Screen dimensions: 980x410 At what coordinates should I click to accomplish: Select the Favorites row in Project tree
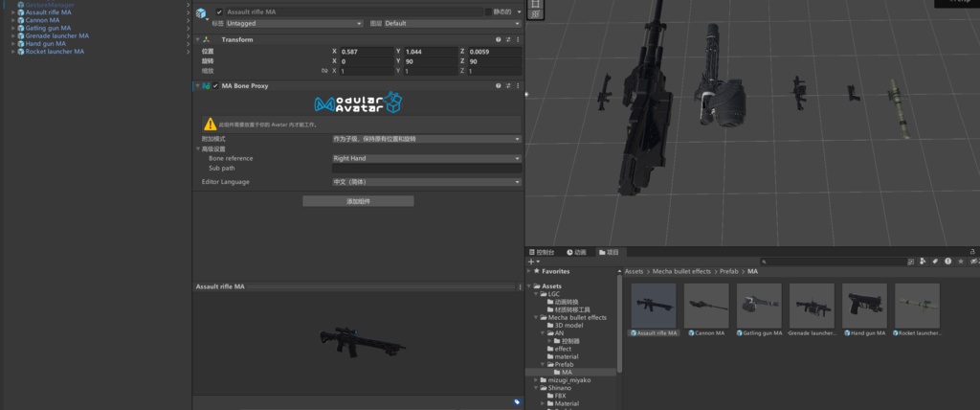point(572,272)
